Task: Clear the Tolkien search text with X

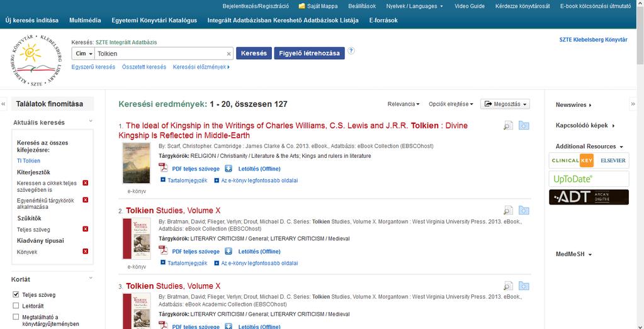Action: (x=229, y=53)
